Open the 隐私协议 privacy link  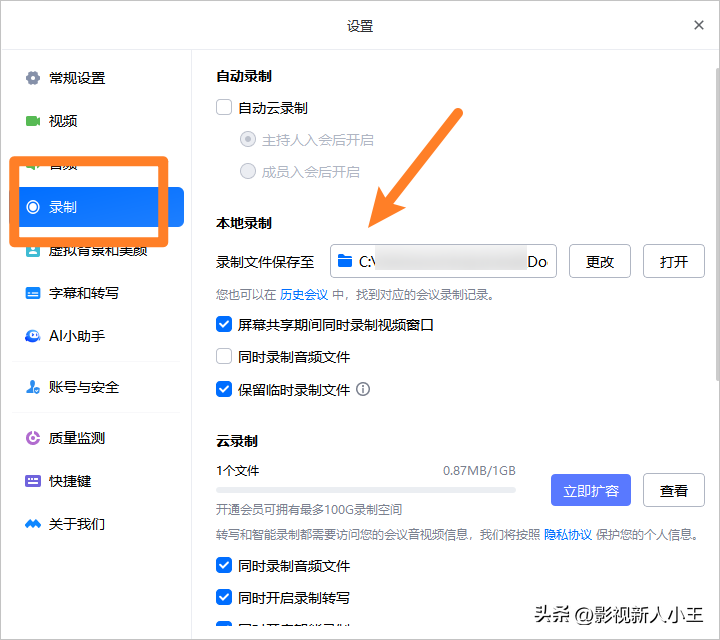click(x=568, y=535)
